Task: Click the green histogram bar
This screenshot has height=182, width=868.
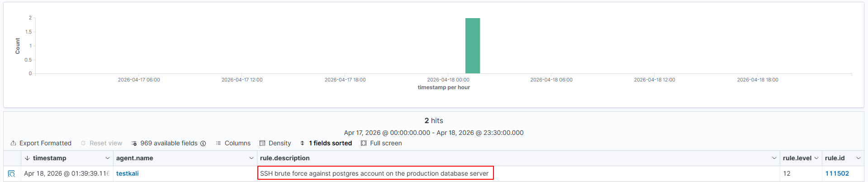Action: click(x=472, y=46)
